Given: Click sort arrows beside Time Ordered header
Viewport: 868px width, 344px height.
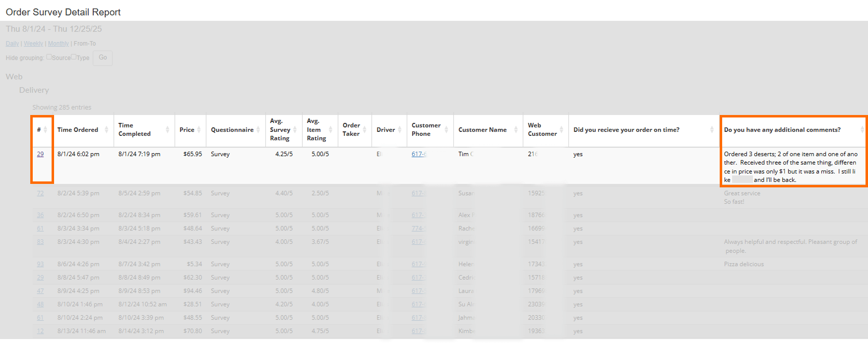Looking at the screenshot, I should 106,130.
